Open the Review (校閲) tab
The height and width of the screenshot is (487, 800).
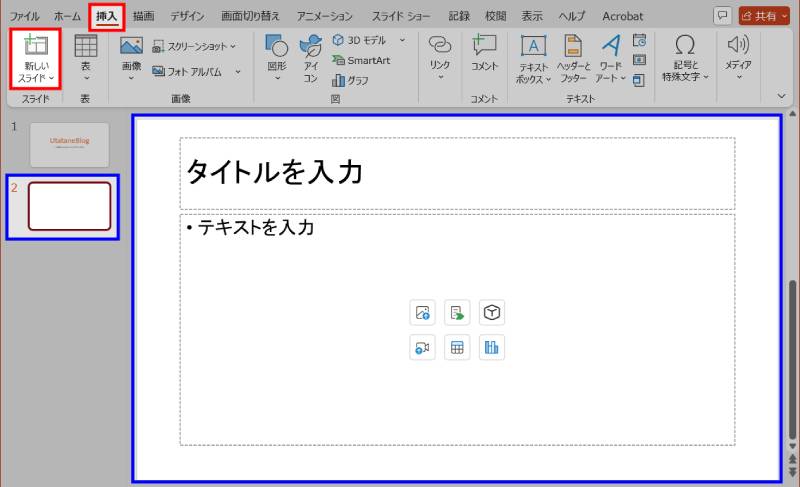(x=495, y=16)
